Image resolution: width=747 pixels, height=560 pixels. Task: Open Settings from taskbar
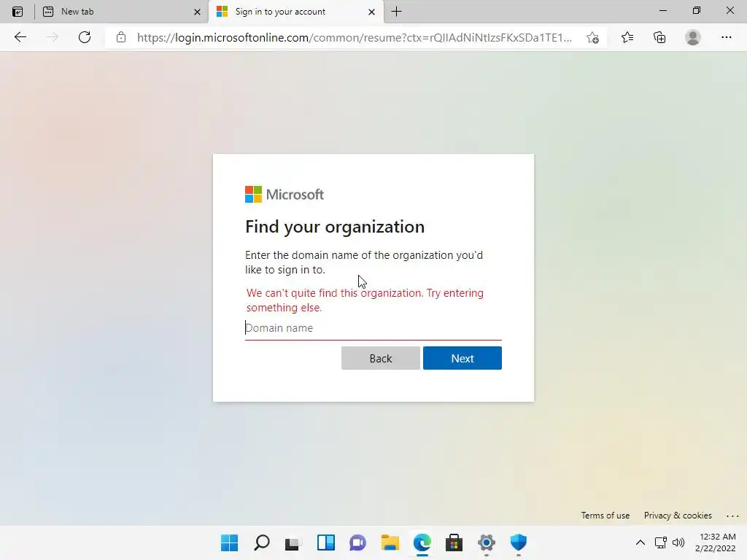(487, 542)
